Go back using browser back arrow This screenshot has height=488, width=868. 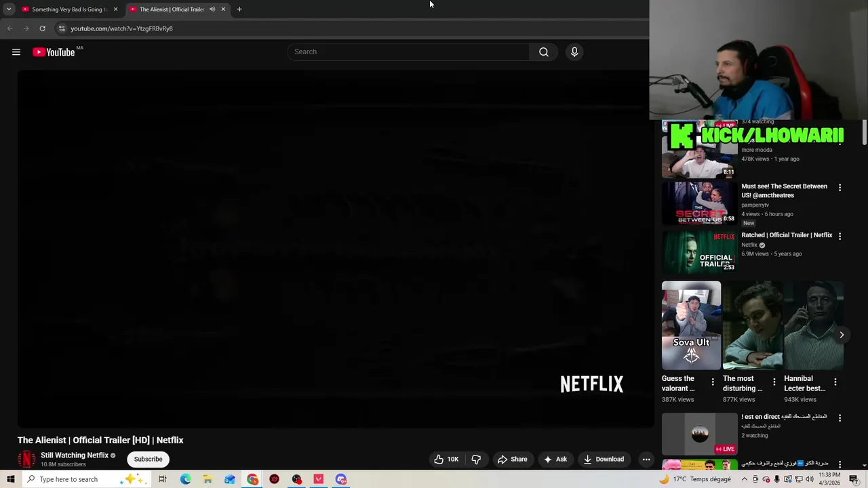(9, 28)
